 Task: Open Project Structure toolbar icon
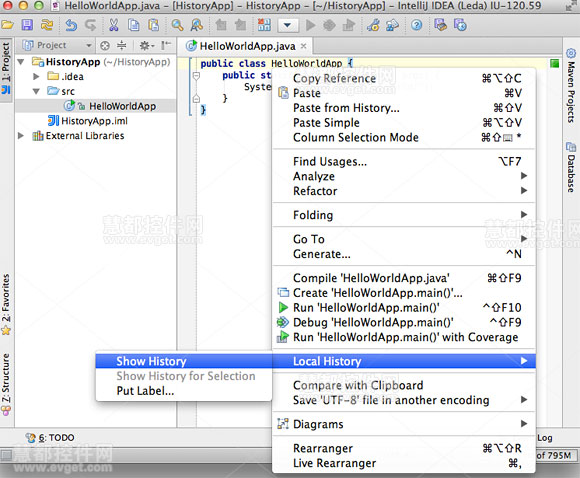(x=392, y=25)
